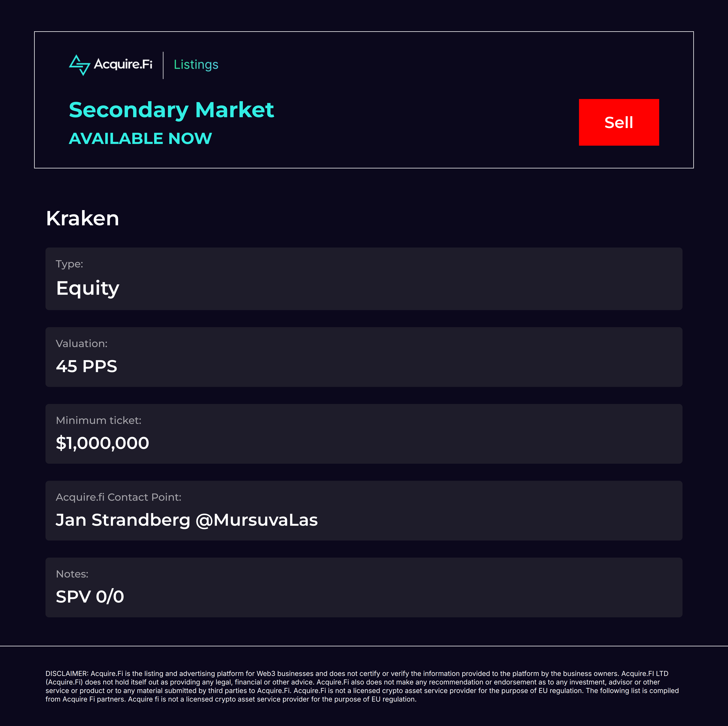This screenshot has height=726, width=728.
Task: Click the red Sell button
Action: click(619, 122)
